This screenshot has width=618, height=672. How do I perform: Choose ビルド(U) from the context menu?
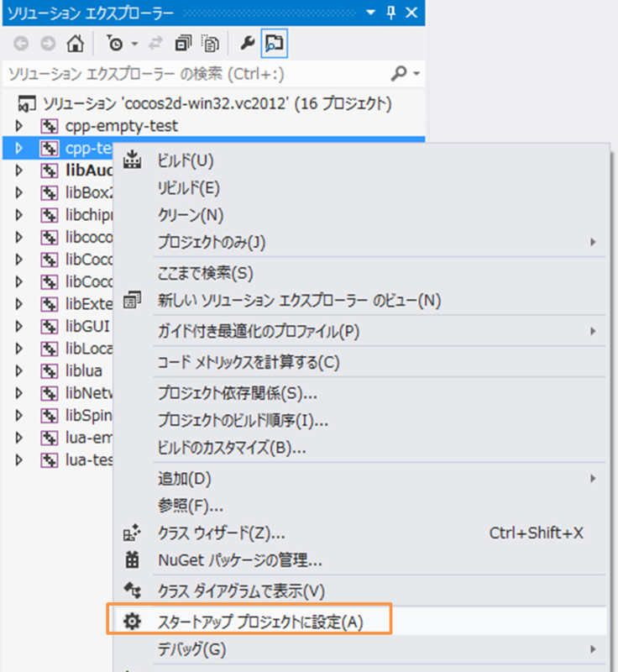[x=360, y=160]
